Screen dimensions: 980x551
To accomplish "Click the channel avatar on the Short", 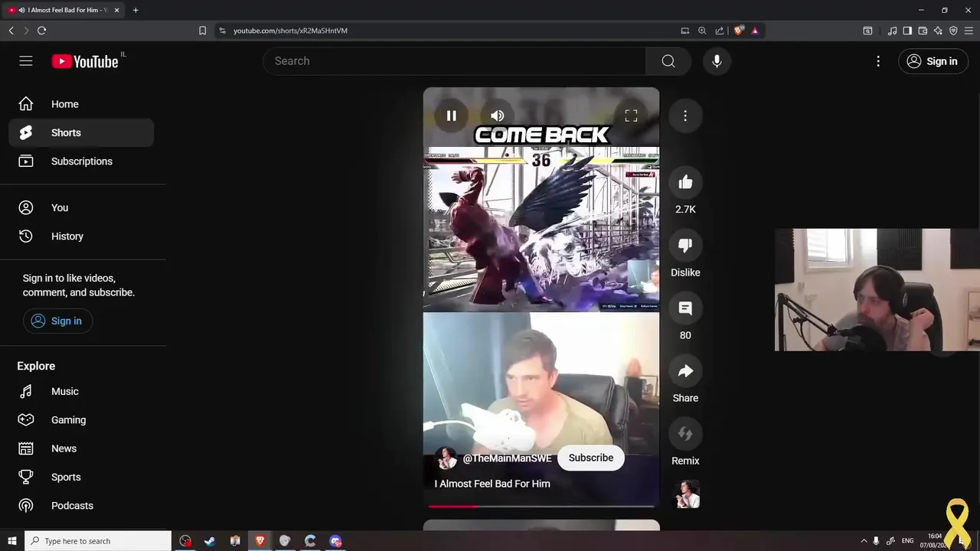I will tap(446, 458).
